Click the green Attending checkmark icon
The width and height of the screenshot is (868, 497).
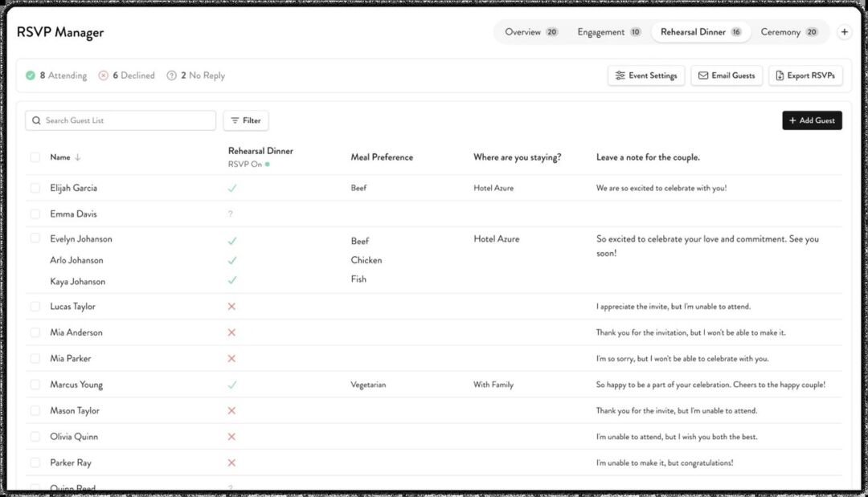[31, 75]
